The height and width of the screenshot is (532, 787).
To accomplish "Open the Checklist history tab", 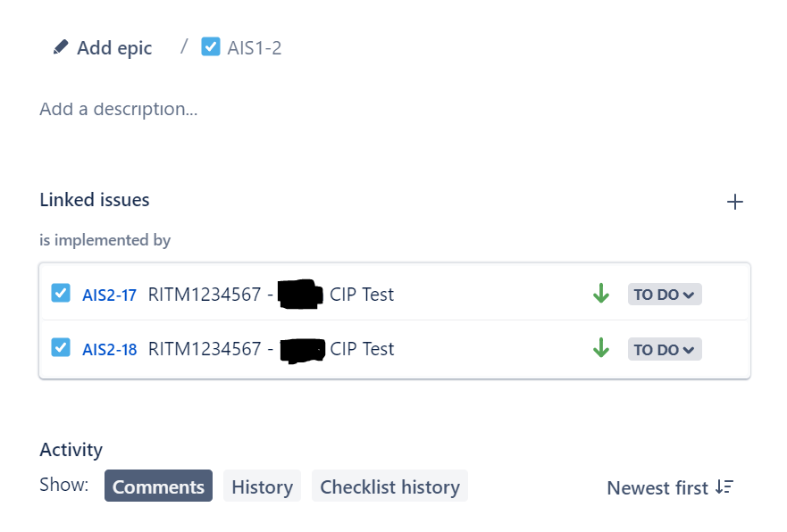I will click(389, 486).
